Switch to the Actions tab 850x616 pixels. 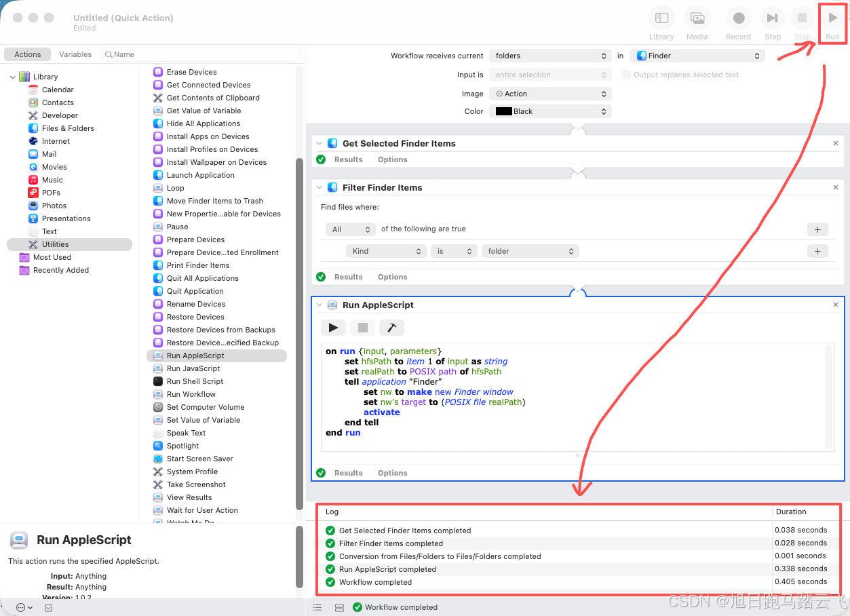28,54
